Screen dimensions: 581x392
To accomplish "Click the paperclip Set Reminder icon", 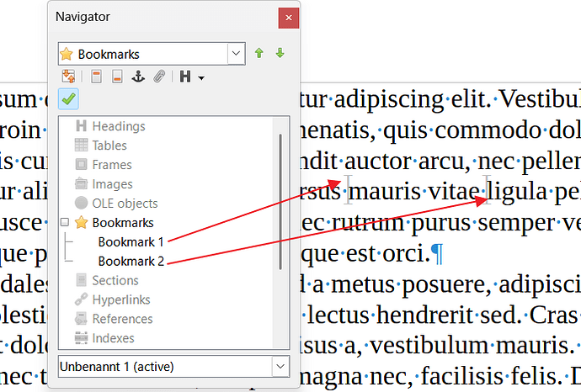I will [159, 77].
